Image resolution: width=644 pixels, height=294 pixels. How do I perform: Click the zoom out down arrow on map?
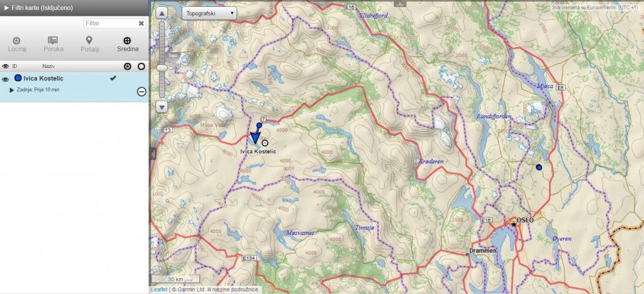(162, 107)
